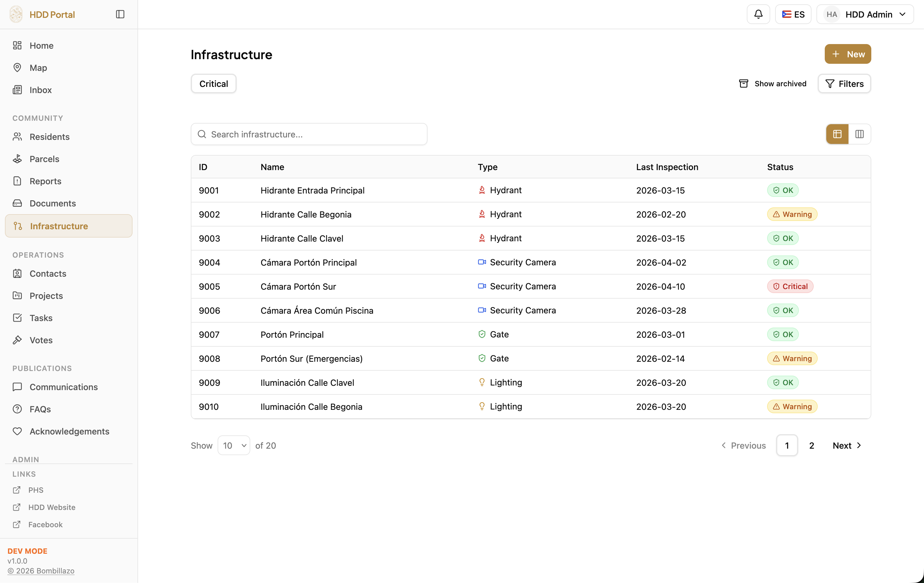This screenshot has height=583, width=924.
Task: Click Security Camera icon for Cámara Portón Sur
Action: [x=482, y=287]
